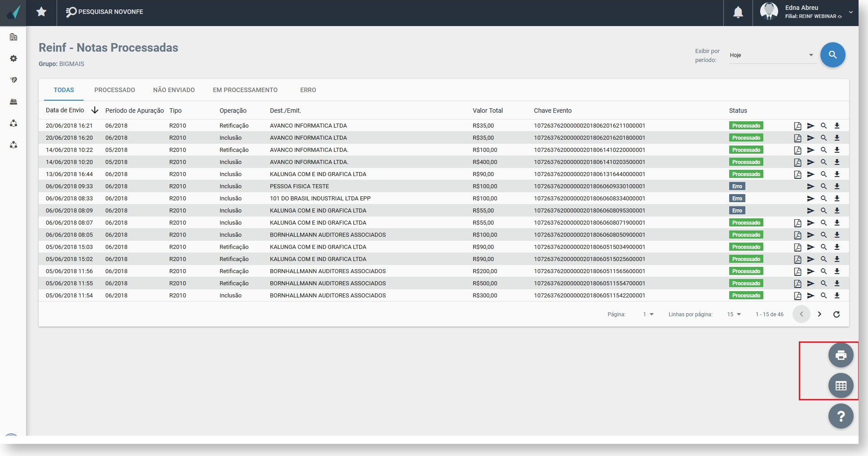Open favorites star icon in top bar
Screen dimensions: 868x456
coord(41,12)
